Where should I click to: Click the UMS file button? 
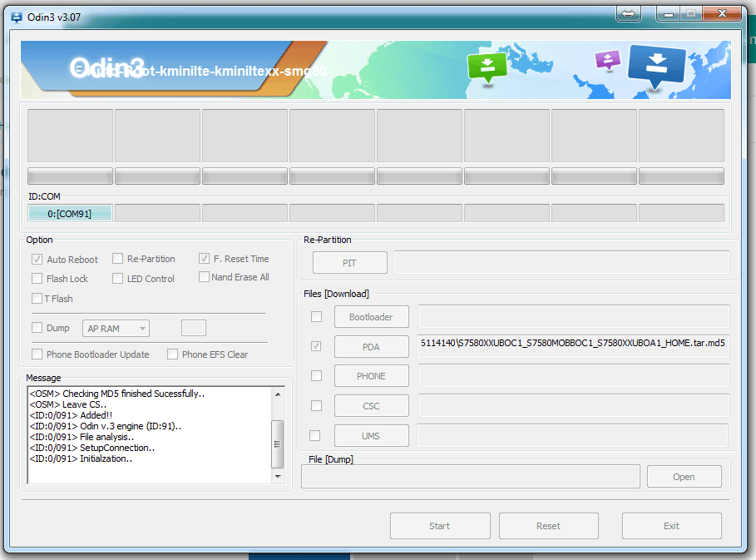tap(371, 436)
